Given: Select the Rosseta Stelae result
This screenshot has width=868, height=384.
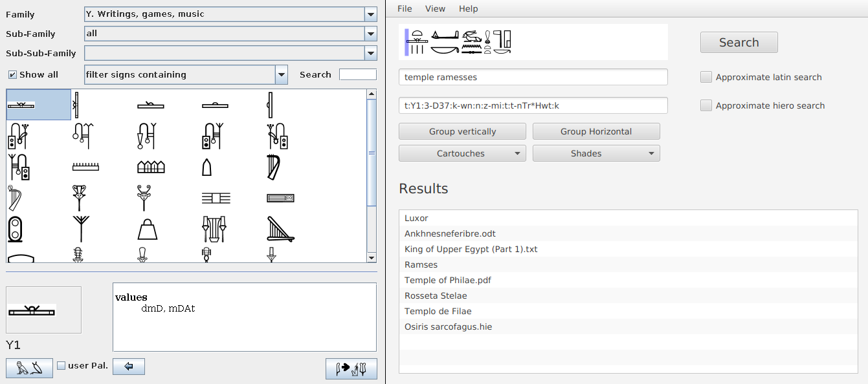Looking at the screenshot, I should pyautogui.click(x=628, y=295).
